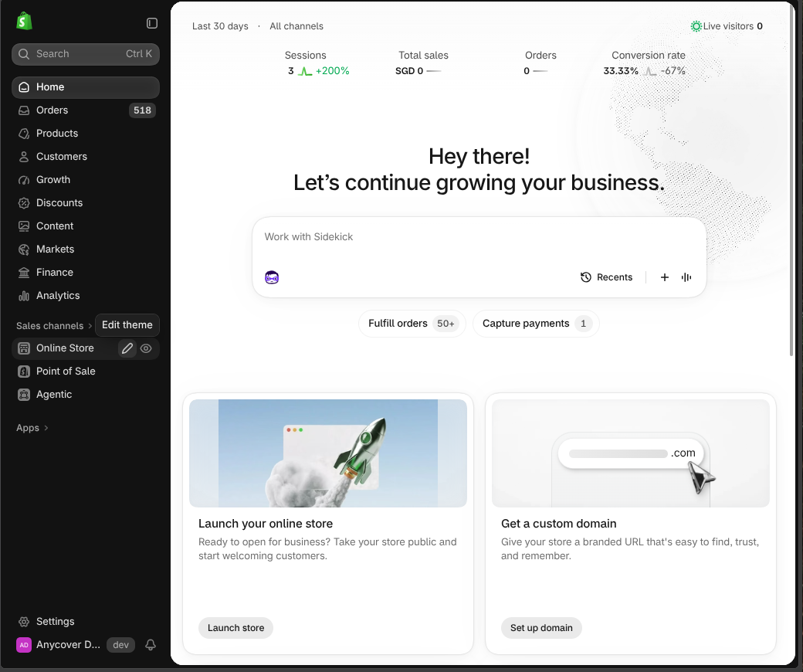Click Capture payments suggestion chip
Screen dimensions: 803x672
[536, 324]
